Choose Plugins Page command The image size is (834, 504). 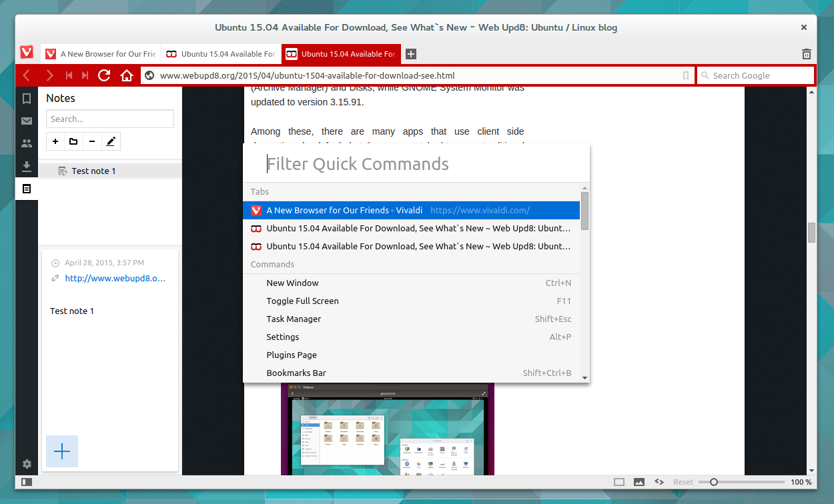click(x=412, y=355)
